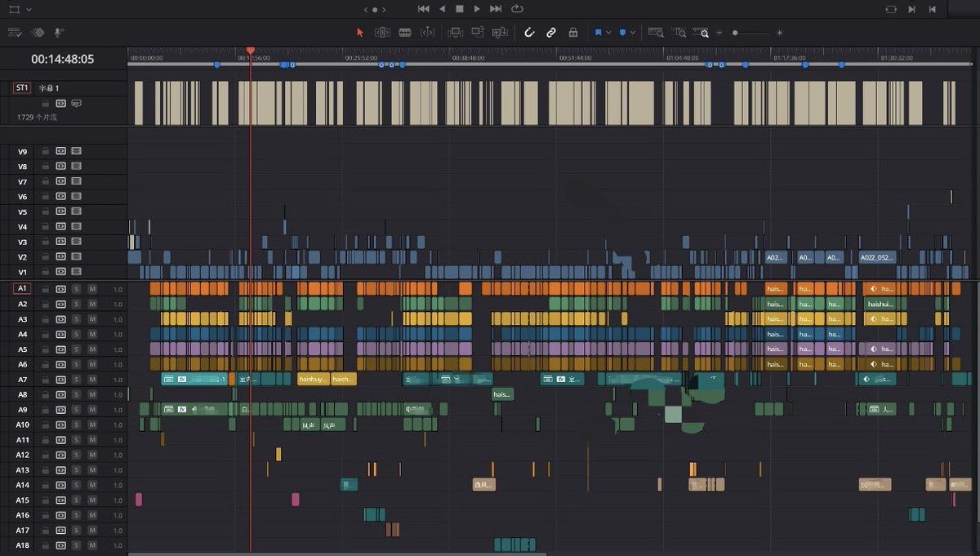Click the zoom in plus button

780,33
